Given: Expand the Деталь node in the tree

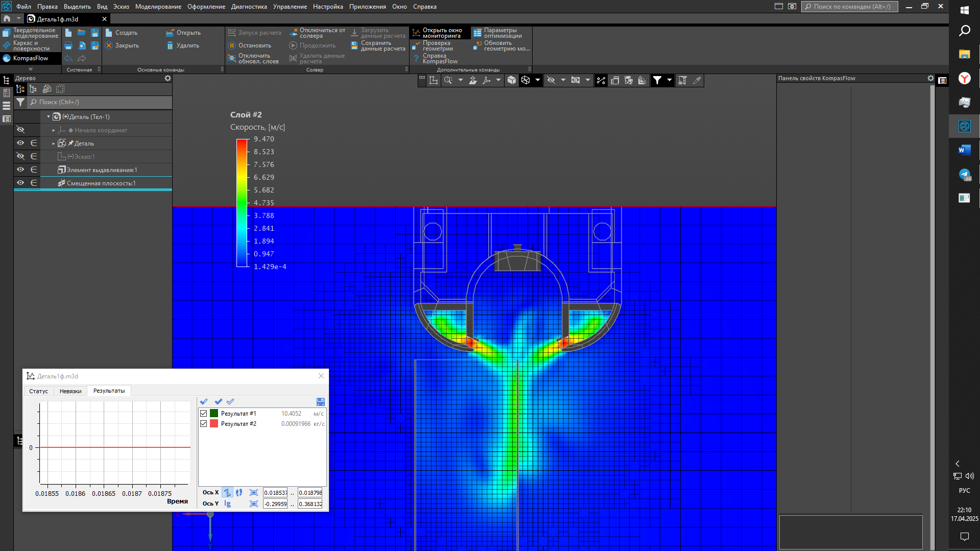Looking at the screenshot, I should coord(54,143).
